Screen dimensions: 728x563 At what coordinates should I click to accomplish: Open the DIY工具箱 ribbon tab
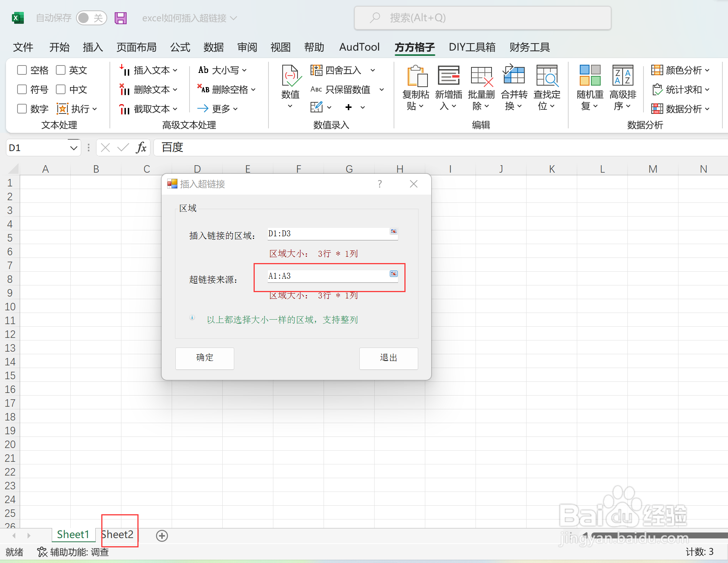point(472,47)
